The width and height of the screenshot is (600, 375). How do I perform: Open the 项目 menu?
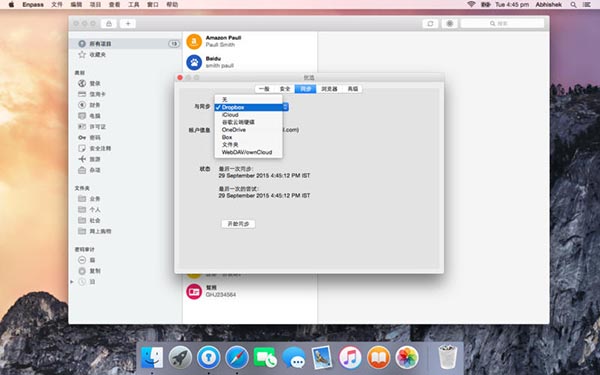coord(95,5)
